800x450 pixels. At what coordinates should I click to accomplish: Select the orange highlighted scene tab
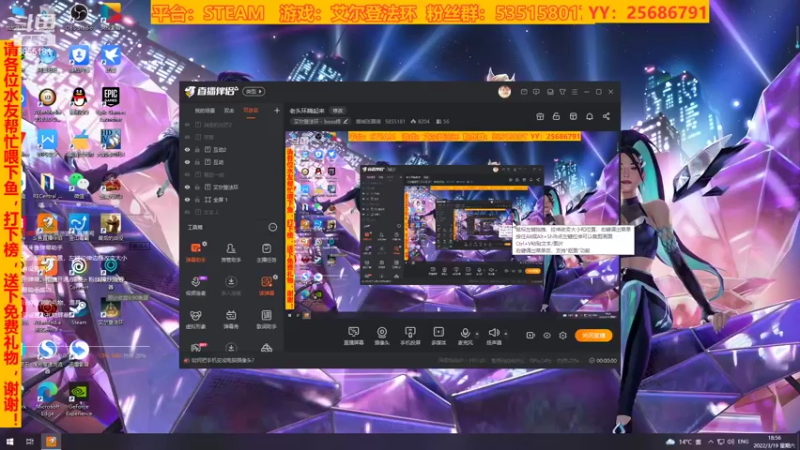pyautogui.click(x=251, y=111)
